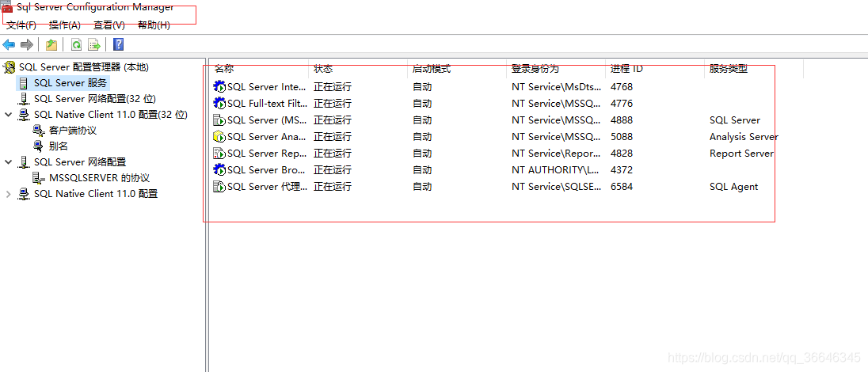The width and height of the screenshot is (868, 372).
Task: Click the SQL Server (MS... service icon
Action: point(219,120)
